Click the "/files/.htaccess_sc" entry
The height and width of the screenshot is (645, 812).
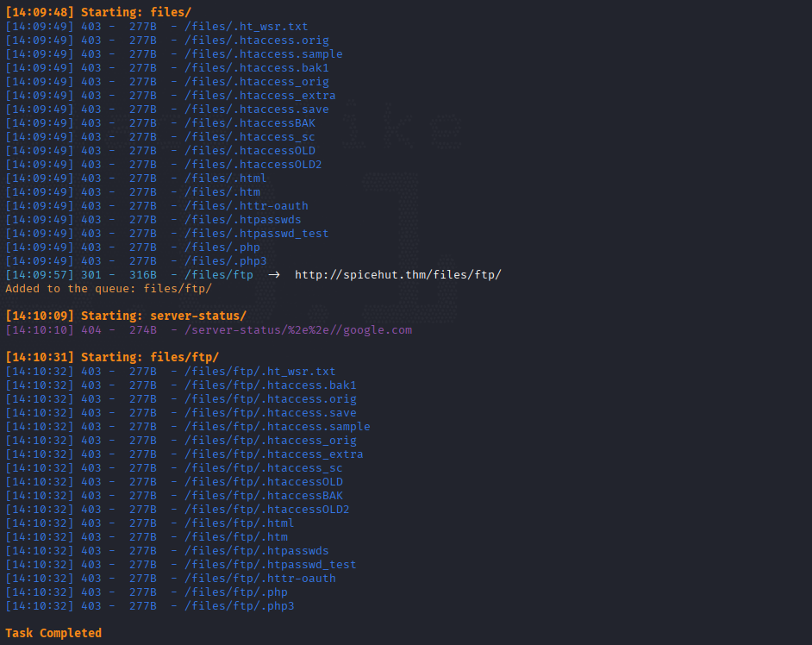[250, 137]
